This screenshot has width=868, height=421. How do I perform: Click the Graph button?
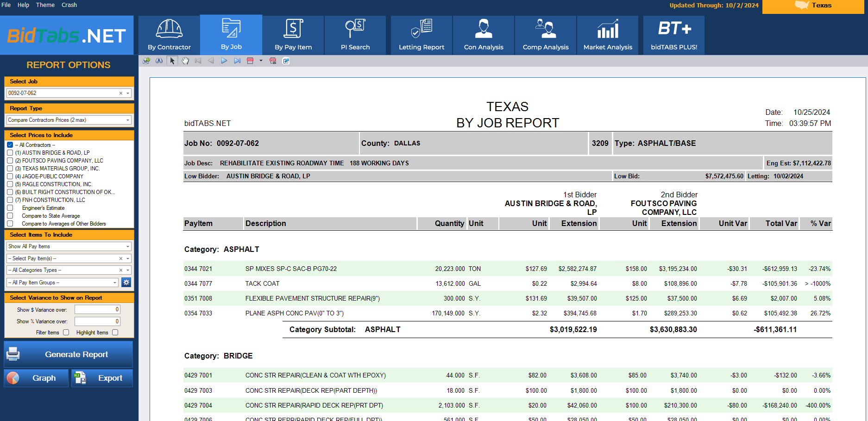(36, 378)
